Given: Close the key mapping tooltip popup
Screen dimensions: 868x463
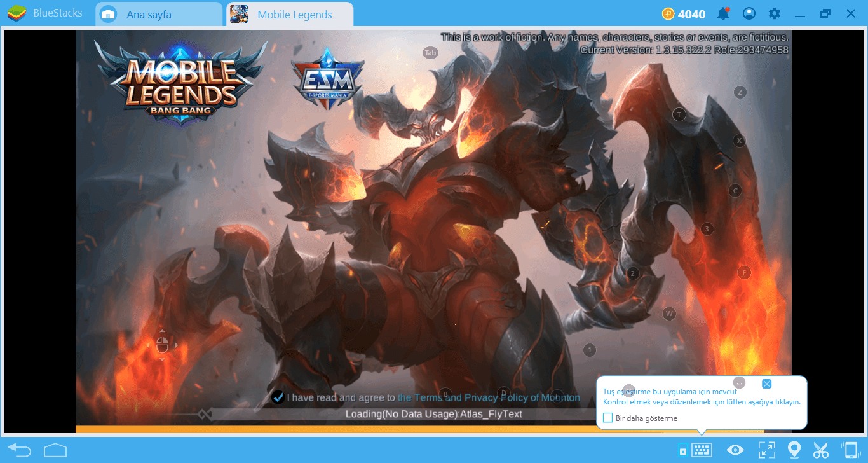Looking at the screenshot, I should coord(766,384).
